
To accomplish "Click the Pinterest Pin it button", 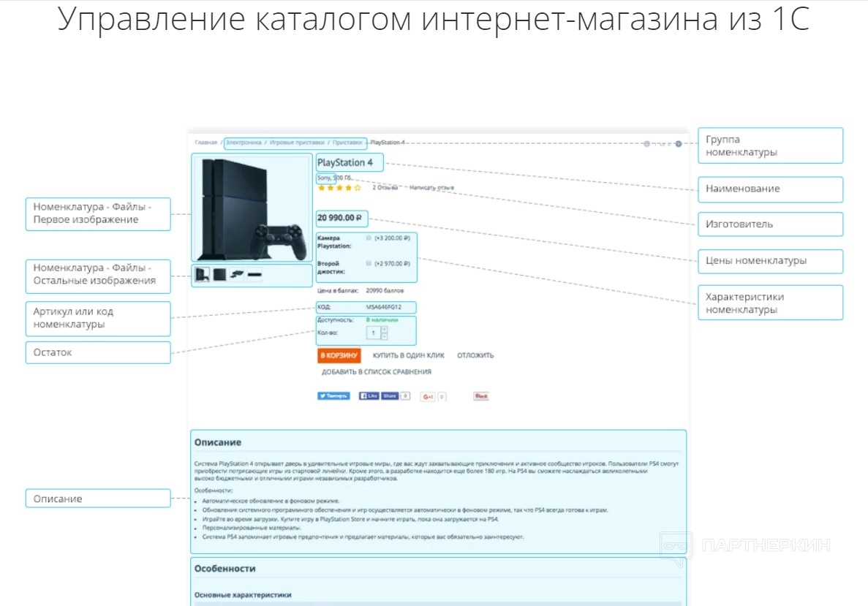I will (x=481, y=395).
